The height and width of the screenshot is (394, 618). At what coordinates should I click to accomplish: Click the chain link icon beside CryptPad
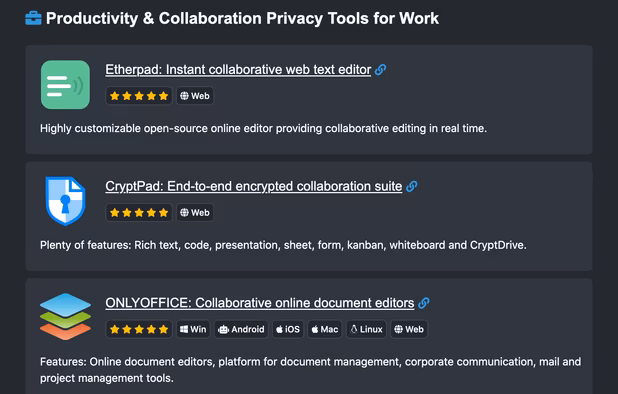(x=411, y=186)
